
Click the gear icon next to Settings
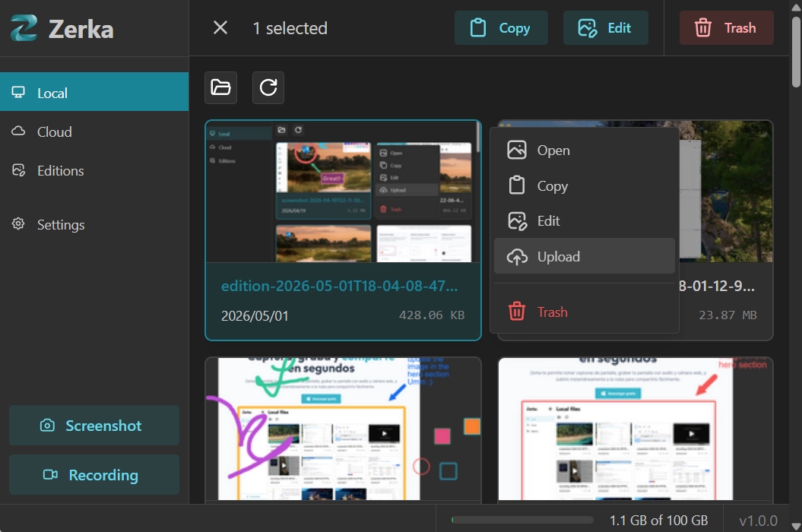pyautogui.click(x=18, y=224)
